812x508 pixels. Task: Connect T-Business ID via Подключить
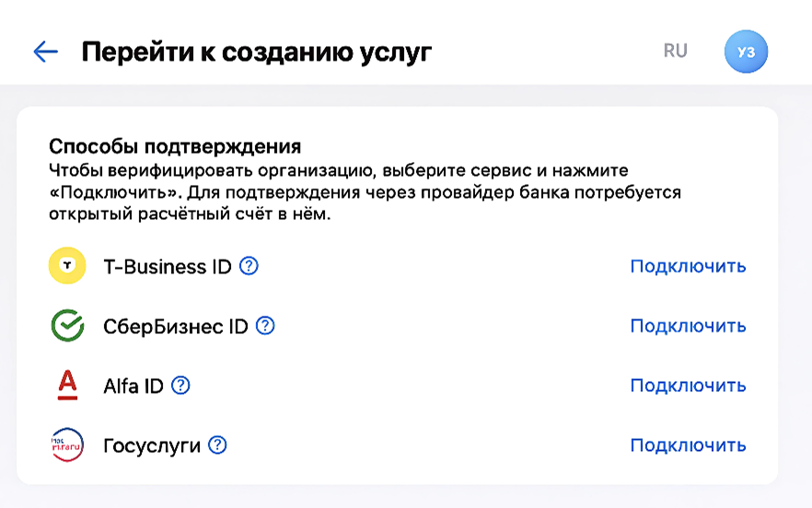point(688,266)
